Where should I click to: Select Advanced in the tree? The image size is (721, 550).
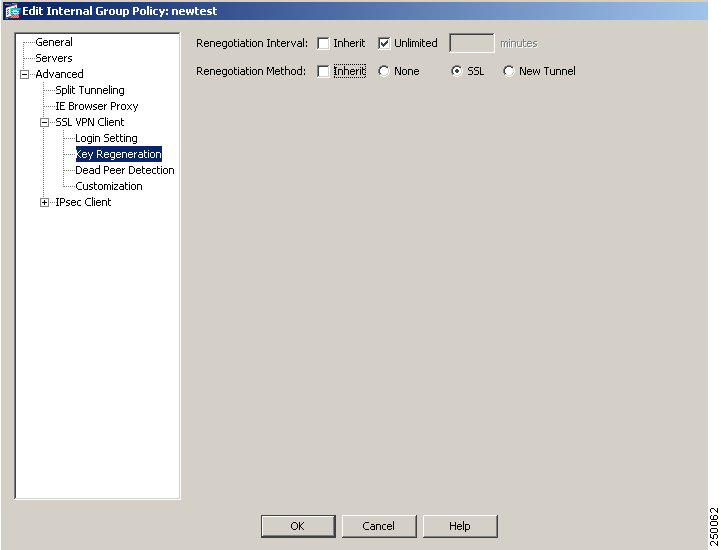pyautogui.click(x=59, y=74)
